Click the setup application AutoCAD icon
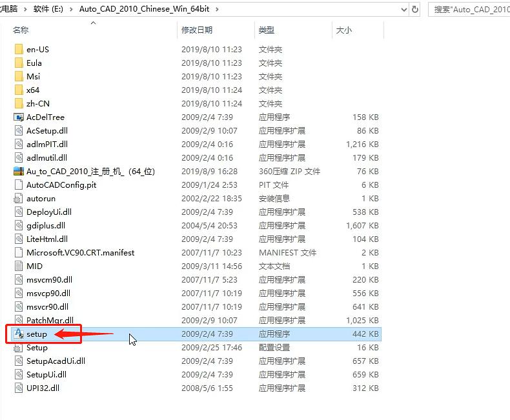The image size is (510, 420). 19,334
